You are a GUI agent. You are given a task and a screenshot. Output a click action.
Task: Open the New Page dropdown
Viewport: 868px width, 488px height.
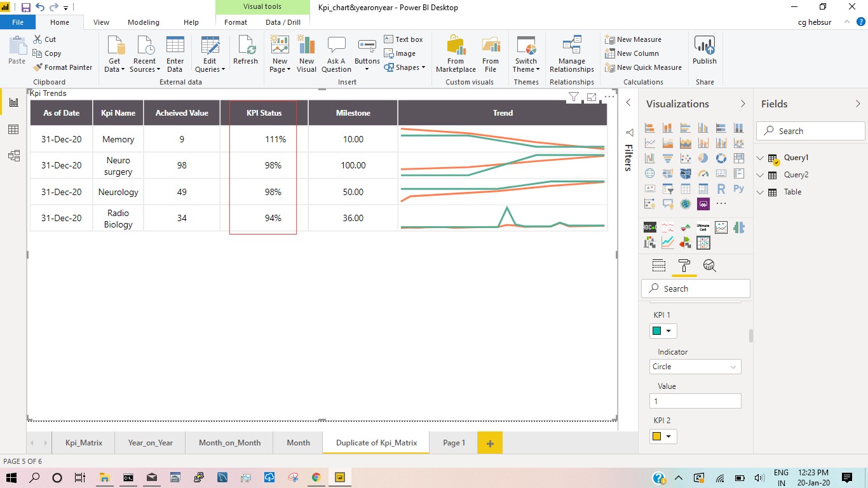pyautogui.click(x=280, y=53)
